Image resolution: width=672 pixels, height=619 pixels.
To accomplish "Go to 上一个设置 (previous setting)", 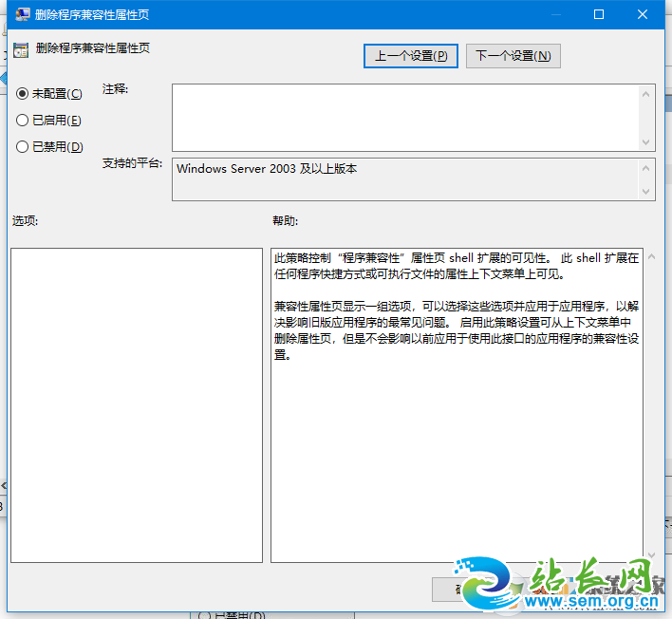I will click(410, 56).
